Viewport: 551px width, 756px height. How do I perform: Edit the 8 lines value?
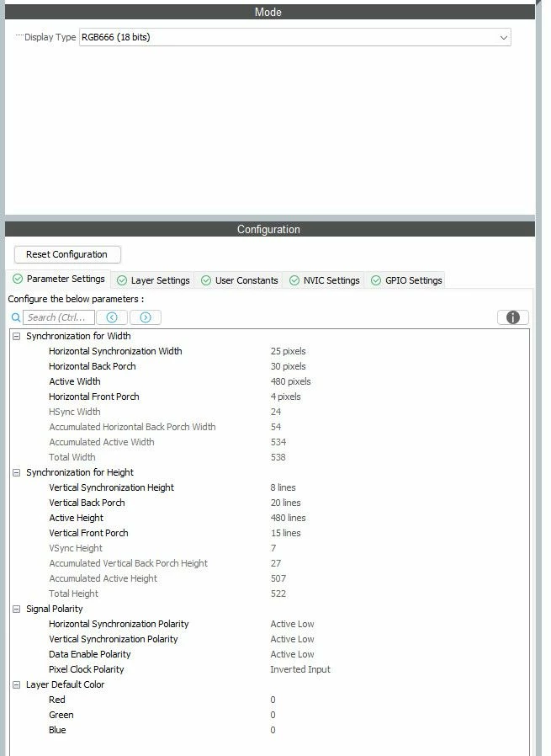coord(283,487)
